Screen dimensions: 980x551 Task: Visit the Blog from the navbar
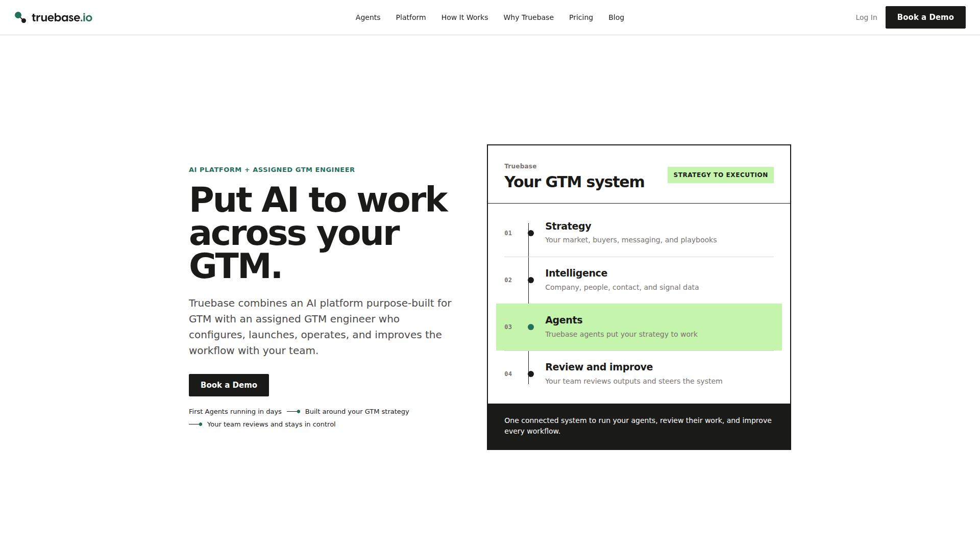[616, 17]
